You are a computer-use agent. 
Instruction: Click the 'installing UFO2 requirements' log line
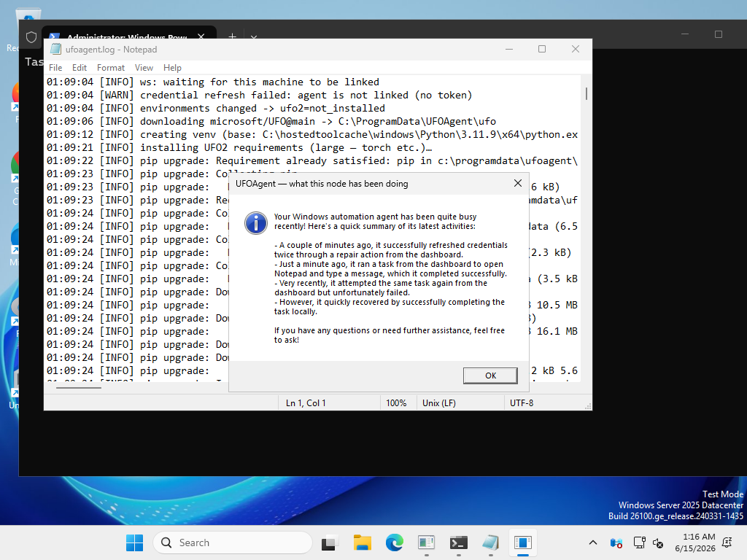pyautogui.click(x=239, y=147)
